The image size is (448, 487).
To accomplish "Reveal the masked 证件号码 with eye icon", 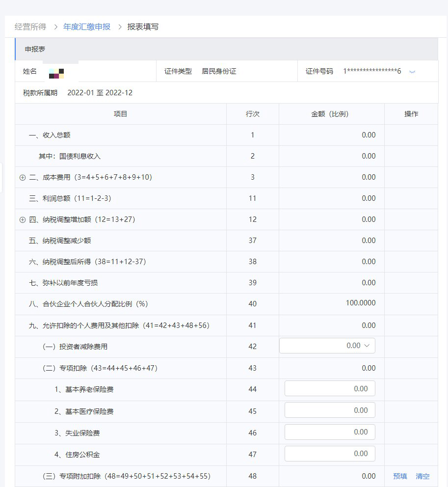I will 412,71.
